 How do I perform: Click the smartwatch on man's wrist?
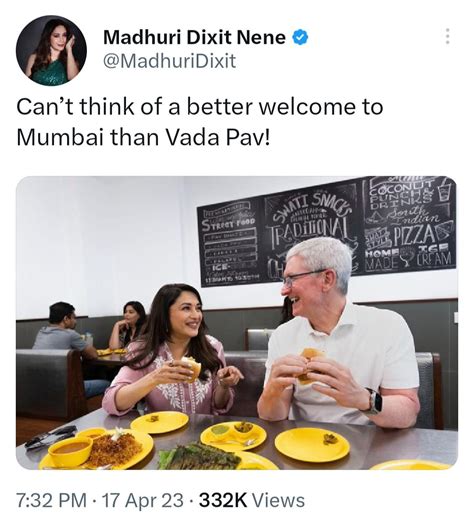point(374,401)
